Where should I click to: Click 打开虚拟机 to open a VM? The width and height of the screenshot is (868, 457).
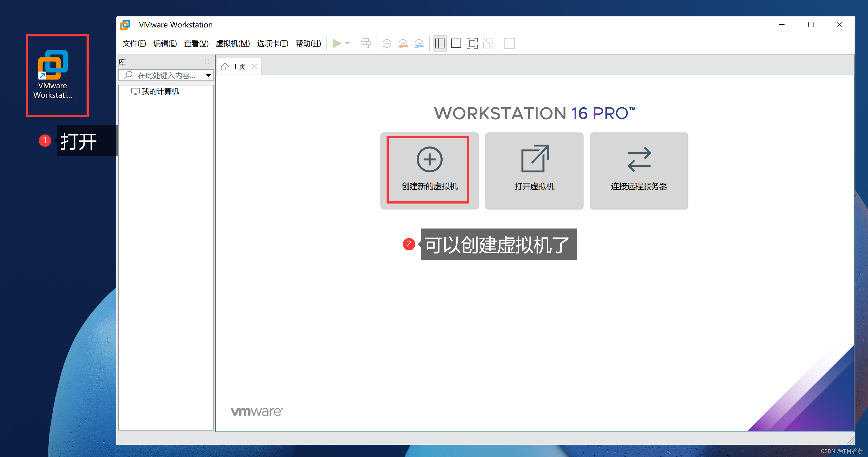coord(534,170)
